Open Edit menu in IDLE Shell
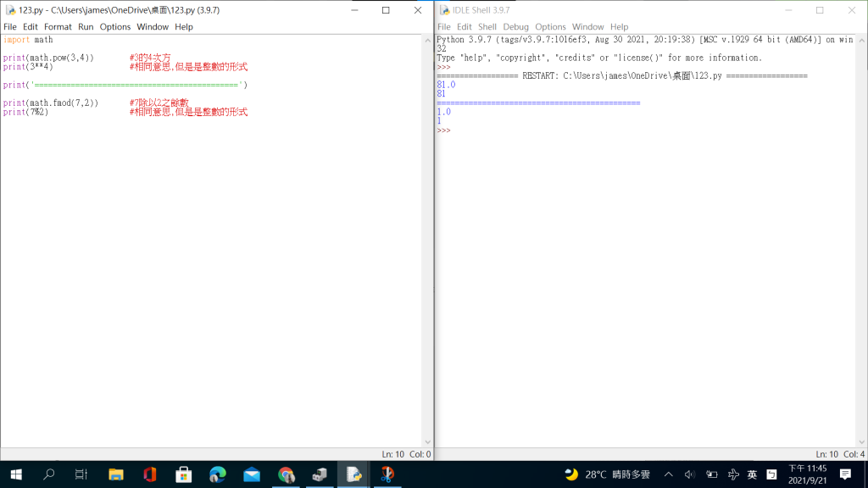This screenshot has width=868, height=488. click(x=465, y=26)
